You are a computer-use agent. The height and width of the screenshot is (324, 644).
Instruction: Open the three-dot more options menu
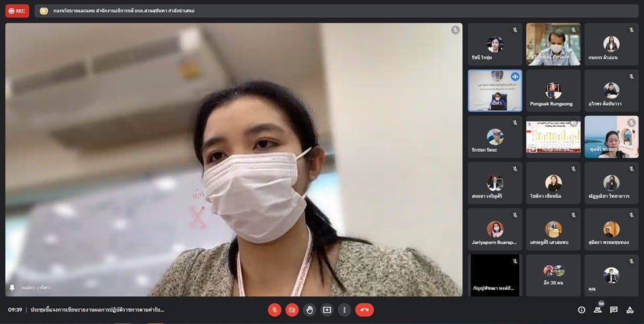point(344,309)
